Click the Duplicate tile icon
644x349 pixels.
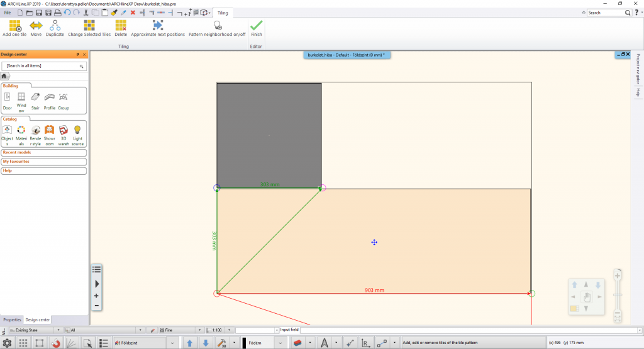(x=55, y=26)
